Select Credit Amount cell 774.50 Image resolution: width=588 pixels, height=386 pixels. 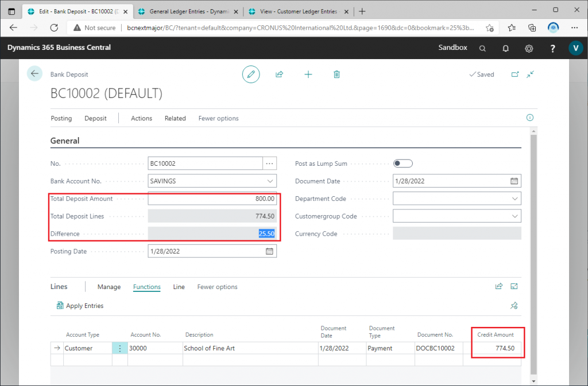(492, 348)
